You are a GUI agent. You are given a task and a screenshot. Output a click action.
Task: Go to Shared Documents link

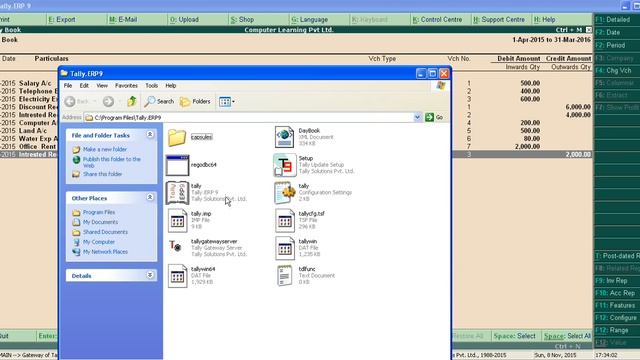point(105,232)
